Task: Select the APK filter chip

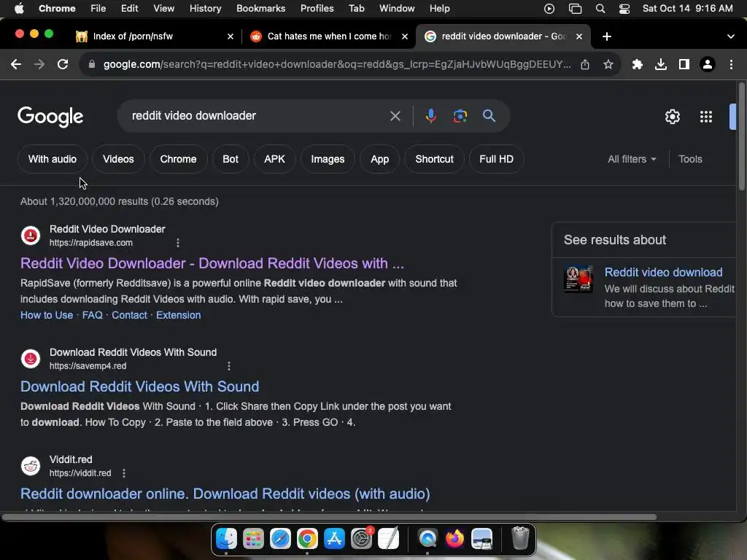Action: pyautogui.click(x=274, y=159)
